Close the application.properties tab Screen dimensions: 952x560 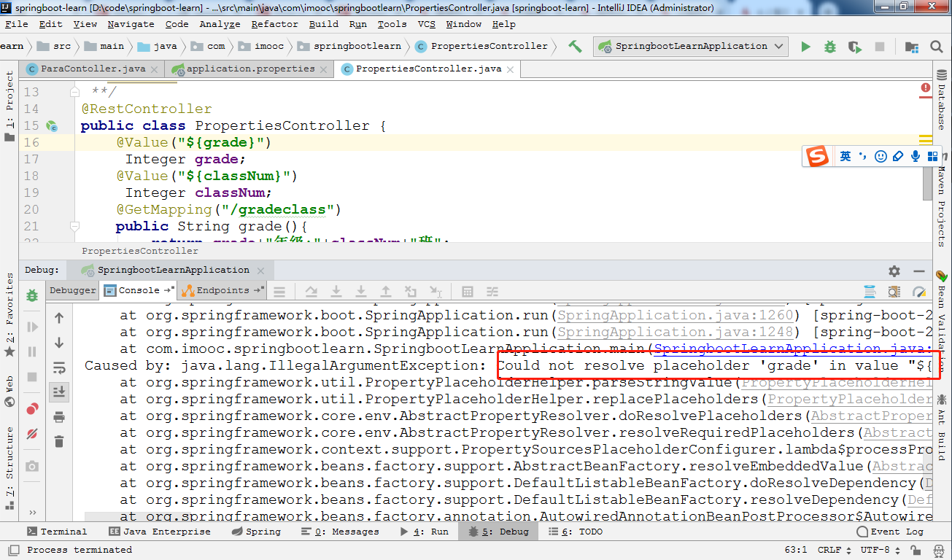coord(324,69)
